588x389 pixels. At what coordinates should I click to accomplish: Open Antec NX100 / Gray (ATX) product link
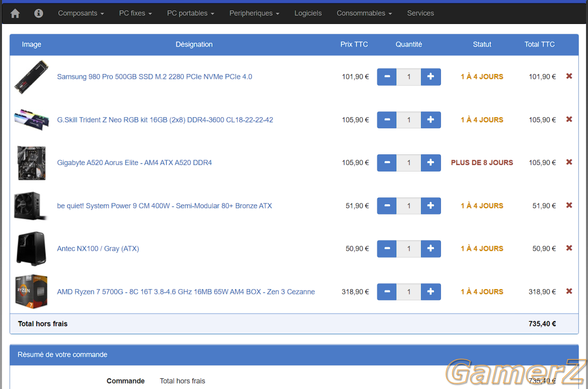[98, 248]
